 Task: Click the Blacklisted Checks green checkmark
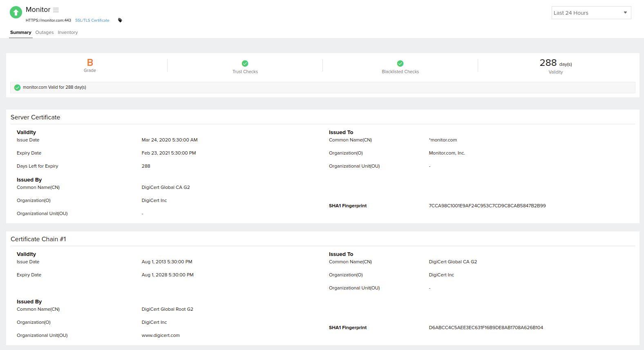click(x=400, y=63)
